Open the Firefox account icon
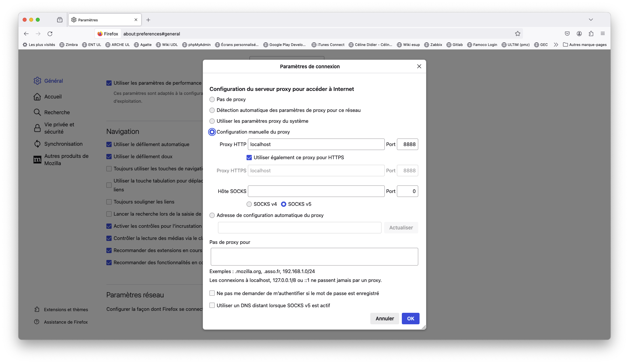This screenshot has height=364, width=629. pos(579,34)
